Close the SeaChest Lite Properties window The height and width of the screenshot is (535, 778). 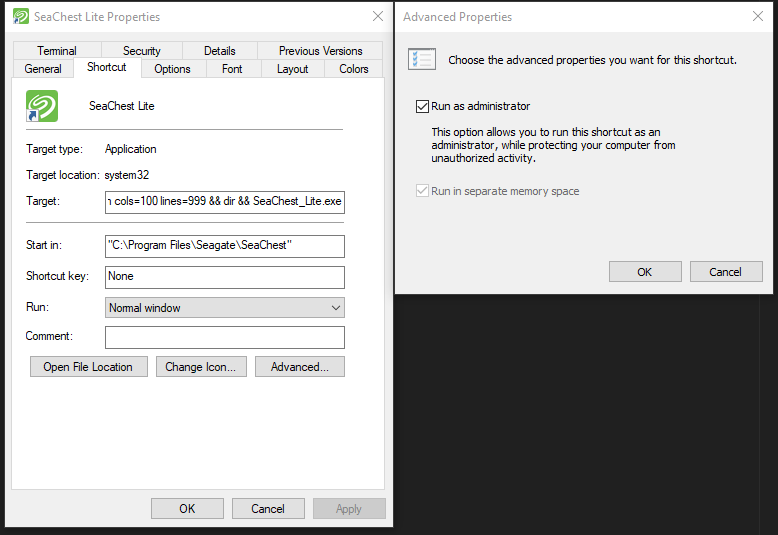[x=378, y=16]
